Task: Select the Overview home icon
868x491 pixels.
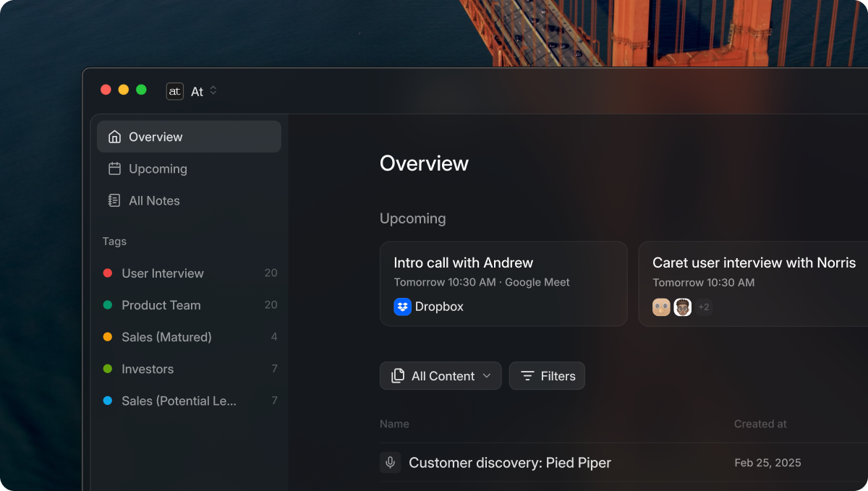Action: [113, 136]
